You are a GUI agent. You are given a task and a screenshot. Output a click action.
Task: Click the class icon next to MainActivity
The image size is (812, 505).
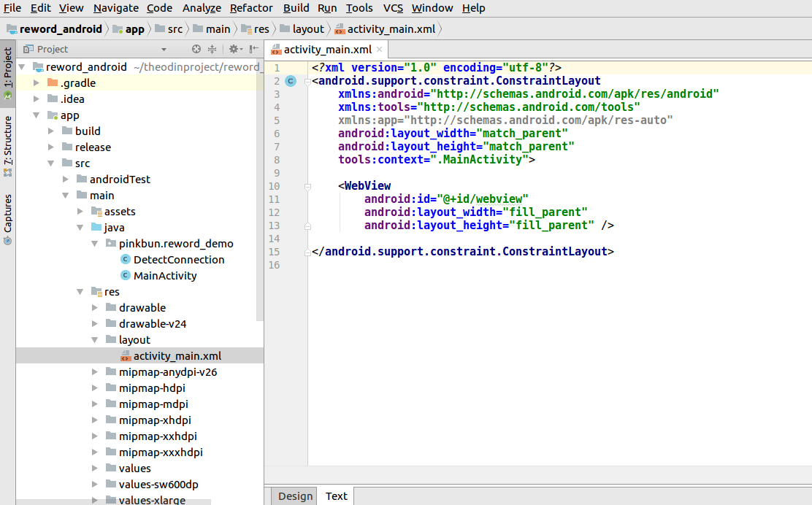tap(126, 275)
